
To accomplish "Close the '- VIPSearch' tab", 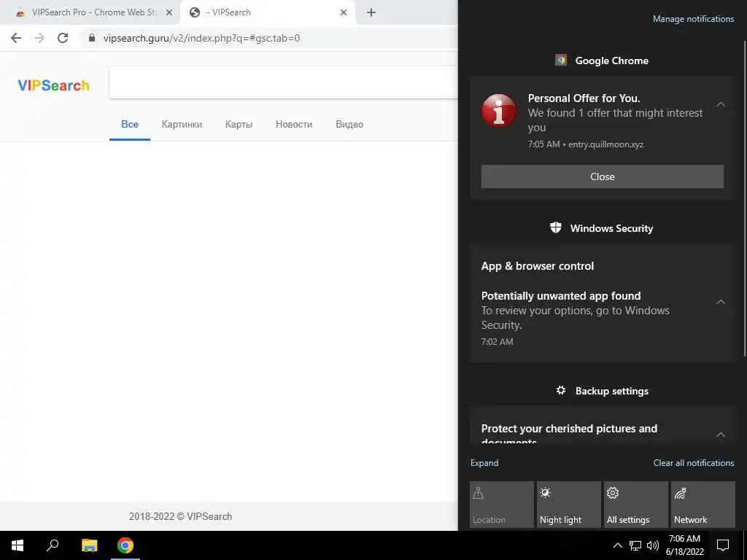I will tap(344, 12).
